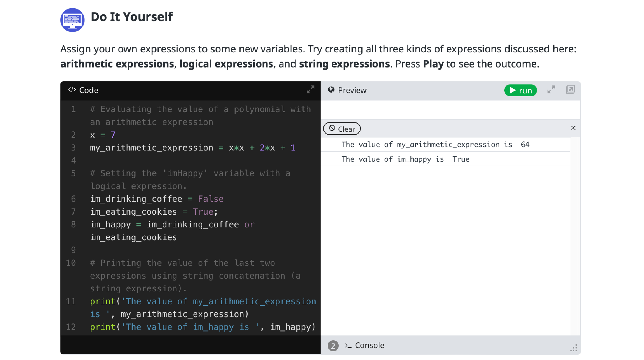
Task: Click line number 5 in the gutter
Action: coord(73,173)
